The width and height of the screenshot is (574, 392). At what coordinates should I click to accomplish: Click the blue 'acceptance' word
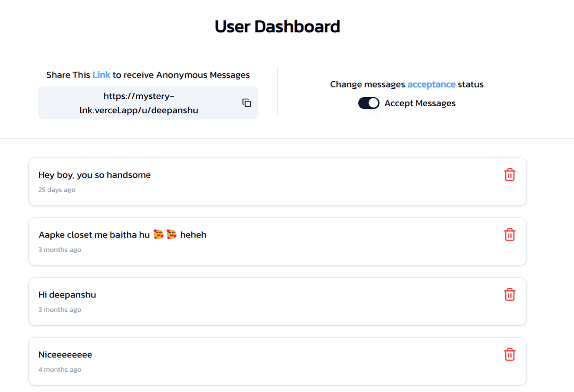click(x=431, y=84)
